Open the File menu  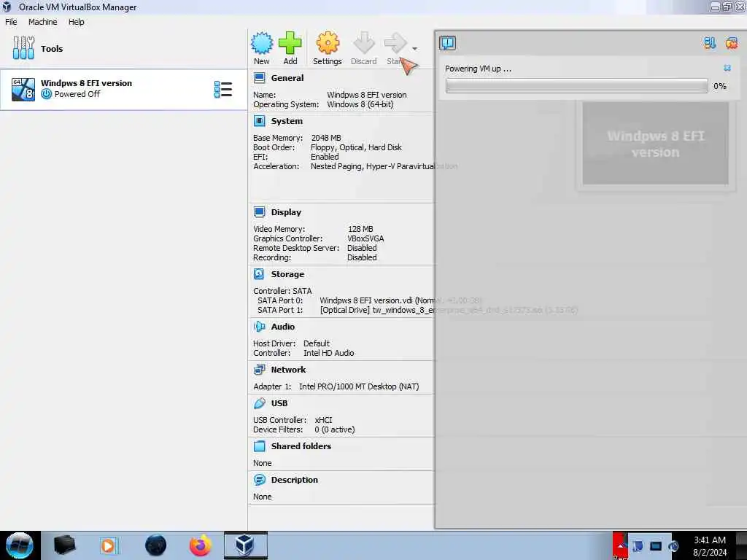pyautogui.click(x=11, y=22)
